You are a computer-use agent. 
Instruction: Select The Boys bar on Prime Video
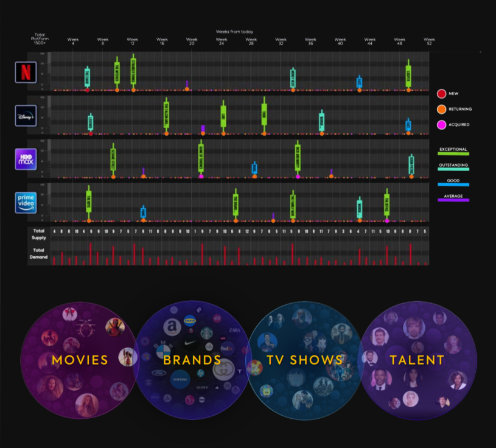[89, 202]
